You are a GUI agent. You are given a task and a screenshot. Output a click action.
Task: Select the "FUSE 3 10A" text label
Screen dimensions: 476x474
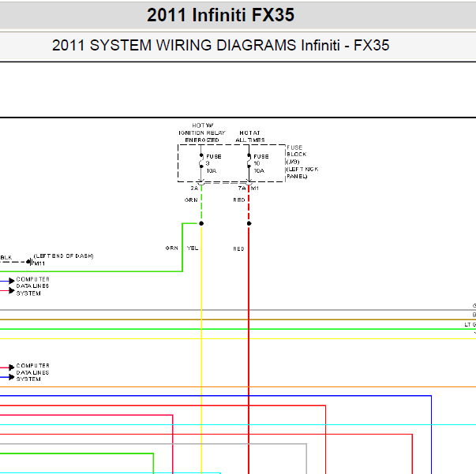pyautogui.click(x=214, y=164)
